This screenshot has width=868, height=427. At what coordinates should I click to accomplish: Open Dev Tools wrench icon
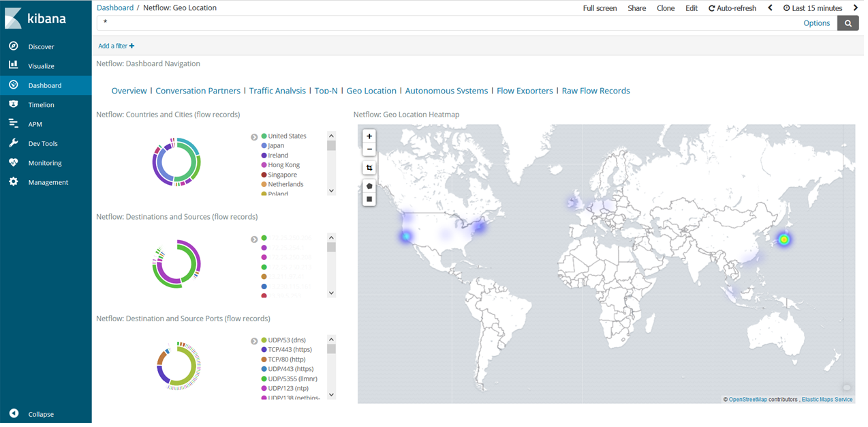coord(13,143)
